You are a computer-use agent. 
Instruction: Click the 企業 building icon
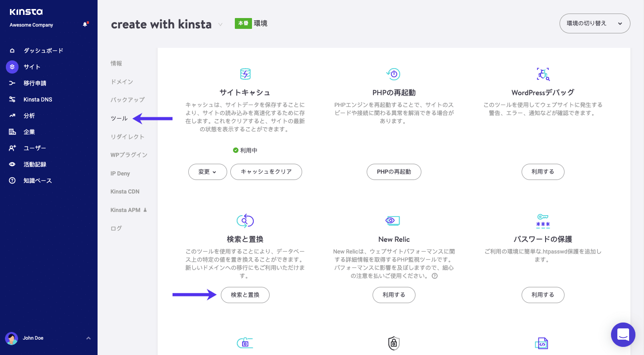click(12, 132)
